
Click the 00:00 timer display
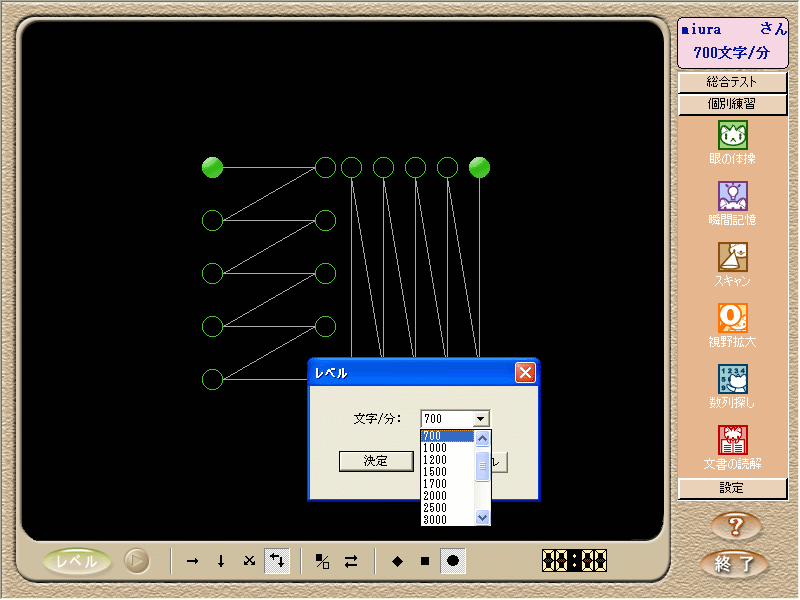[574, 561]
